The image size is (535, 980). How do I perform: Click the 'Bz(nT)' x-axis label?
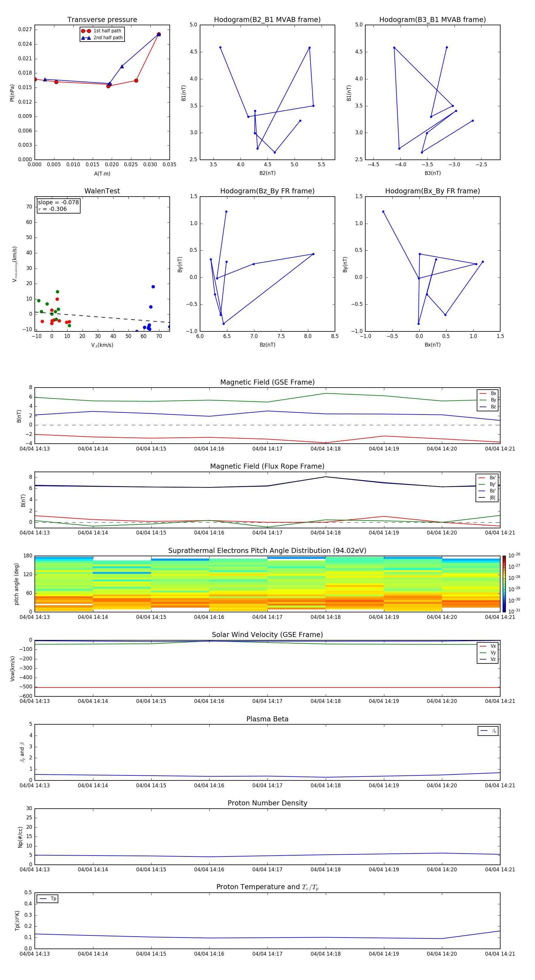pos(267,345)
